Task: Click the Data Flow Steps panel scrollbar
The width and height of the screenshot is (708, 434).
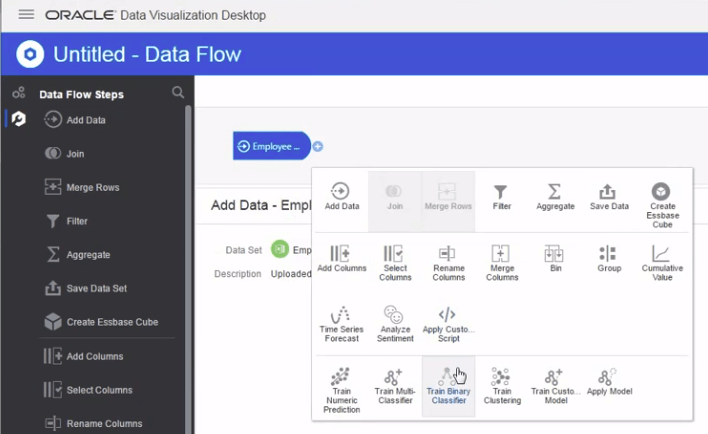Action: click(188, 270)
